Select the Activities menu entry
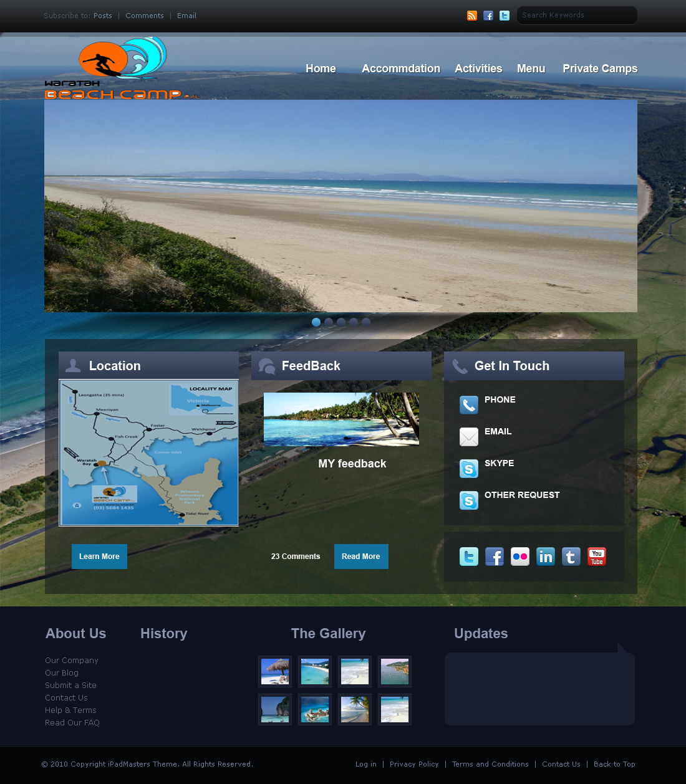 (x=478, y=69)
